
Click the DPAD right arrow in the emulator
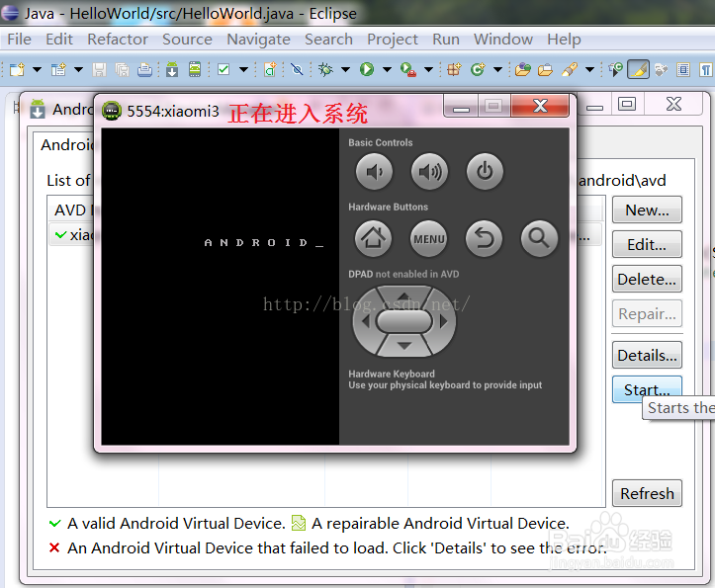[x=443, y=321]
